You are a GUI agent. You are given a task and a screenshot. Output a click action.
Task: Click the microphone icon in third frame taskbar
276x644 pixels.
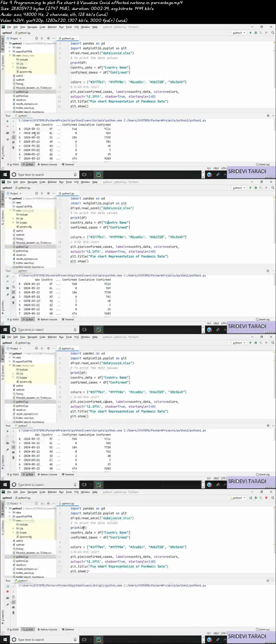point(75,484)
